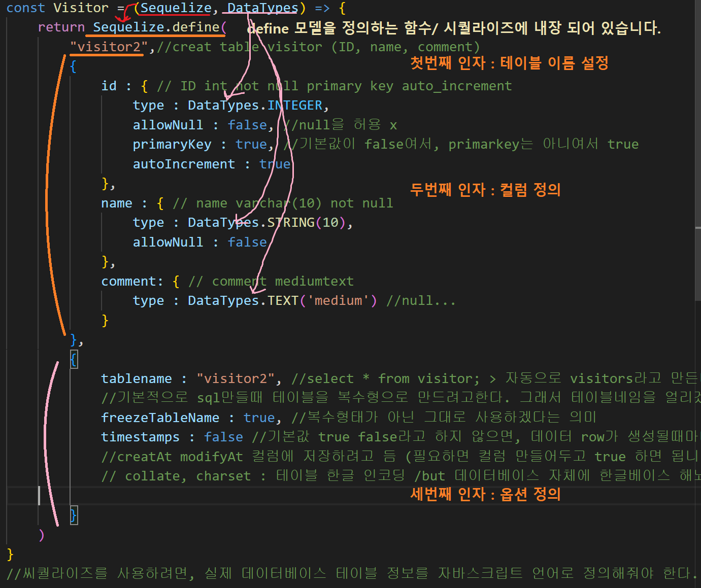Click the "comment:" column key
This screenshot has width=701, height=588.
[132, 281]
